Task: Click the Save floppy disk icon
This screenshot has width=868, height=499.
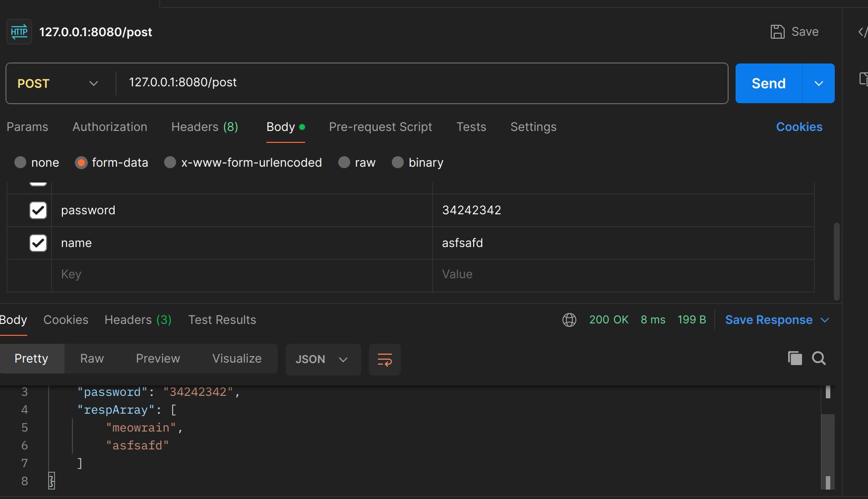Action: point(777,32)
